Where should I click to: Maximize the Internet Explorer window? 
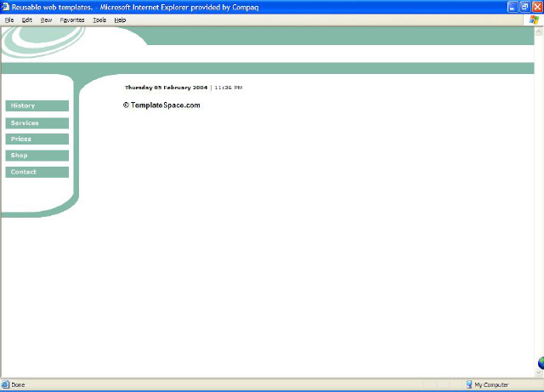click(x=524, y=7)
